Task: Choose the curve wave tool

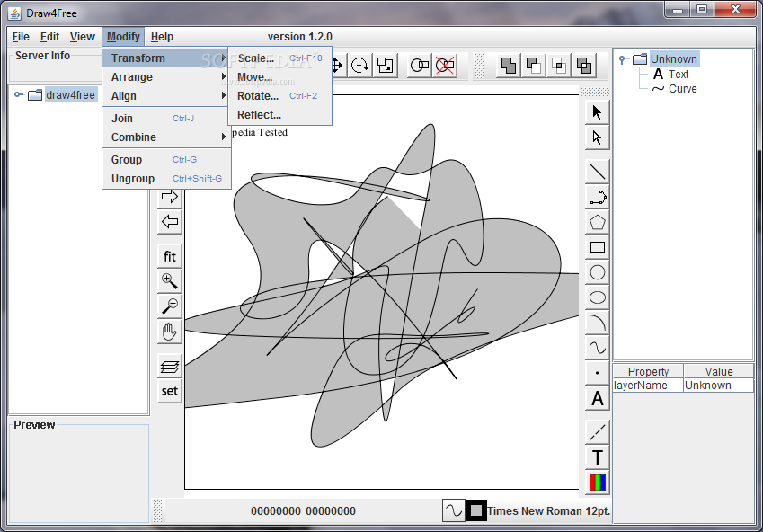Action: 597,348
